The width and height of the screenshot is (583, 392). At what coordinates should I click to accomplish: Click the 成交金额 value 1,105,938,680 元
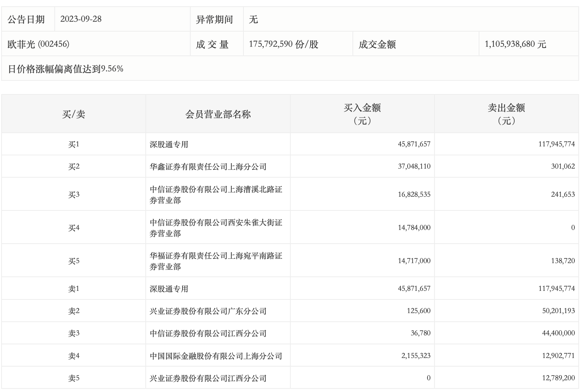[515, 44]
